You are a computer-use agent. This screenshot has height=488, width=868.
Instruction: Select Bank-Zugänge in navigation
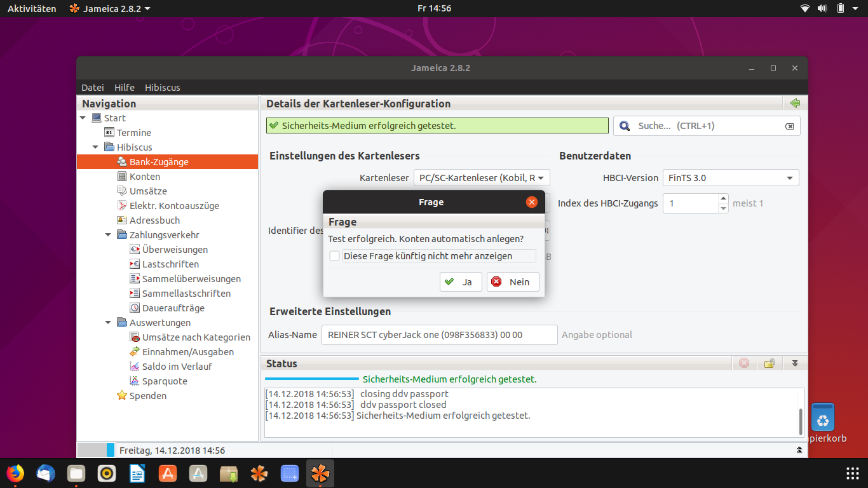tap(167, 162)
